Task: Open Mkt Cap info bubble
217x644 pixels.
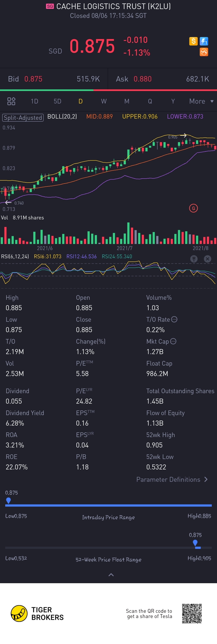Action: (x=173, y=341)
